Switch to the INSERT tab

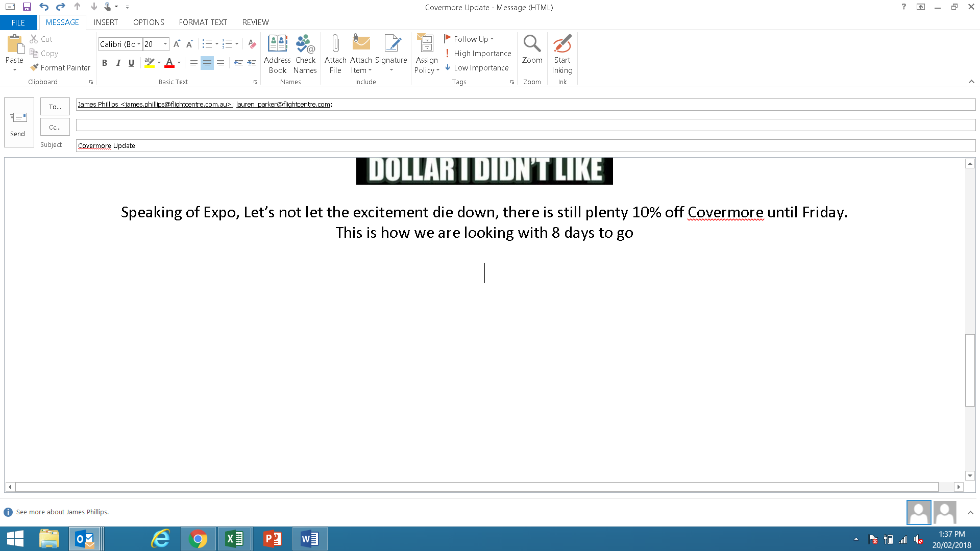tap(106, 22)
